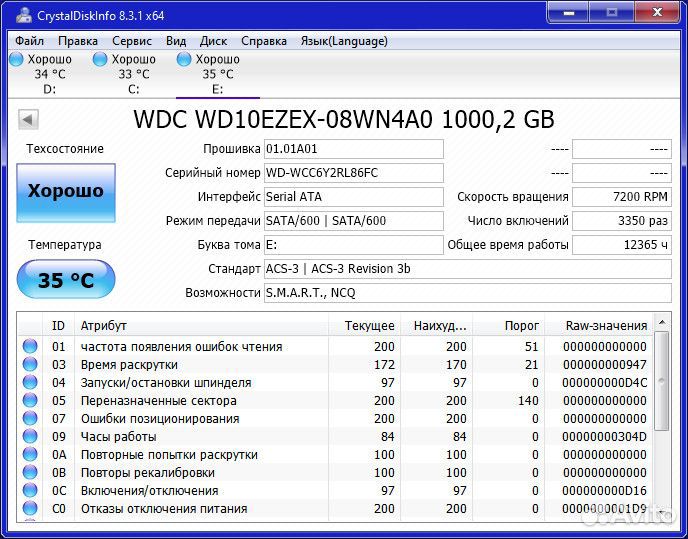This screenshot has height=539, width=688.
Task: Select row Повторы рекалибровки
Action: pos(335,472)
